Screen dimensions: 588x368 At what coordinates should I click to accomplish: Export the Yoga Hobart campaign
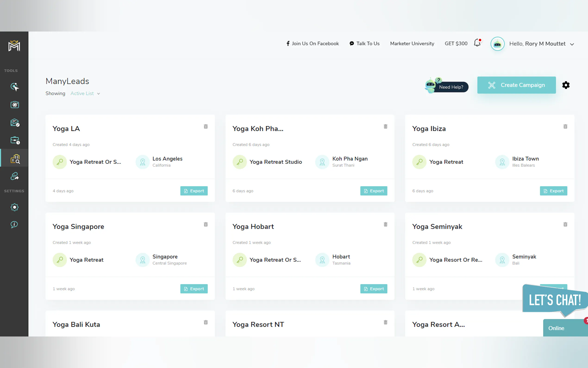(374, 289)
